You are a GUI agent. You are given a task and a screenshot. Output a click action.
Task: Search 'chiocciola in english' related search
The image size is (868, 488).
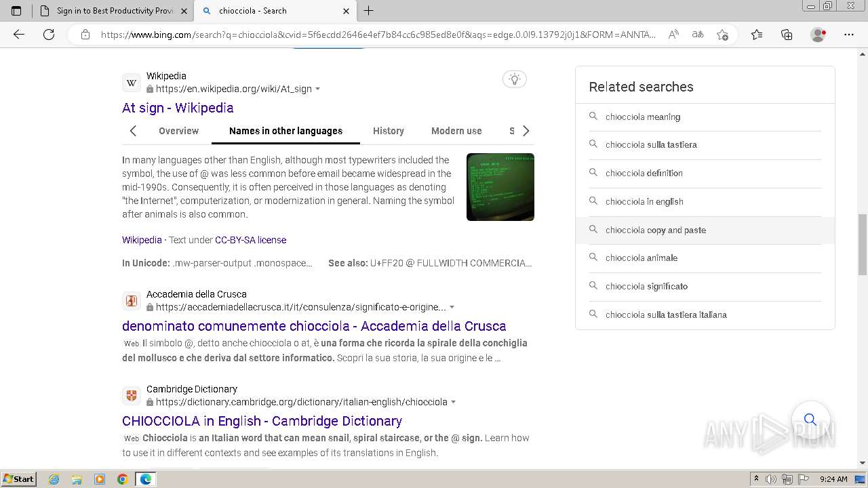[705, 202]
